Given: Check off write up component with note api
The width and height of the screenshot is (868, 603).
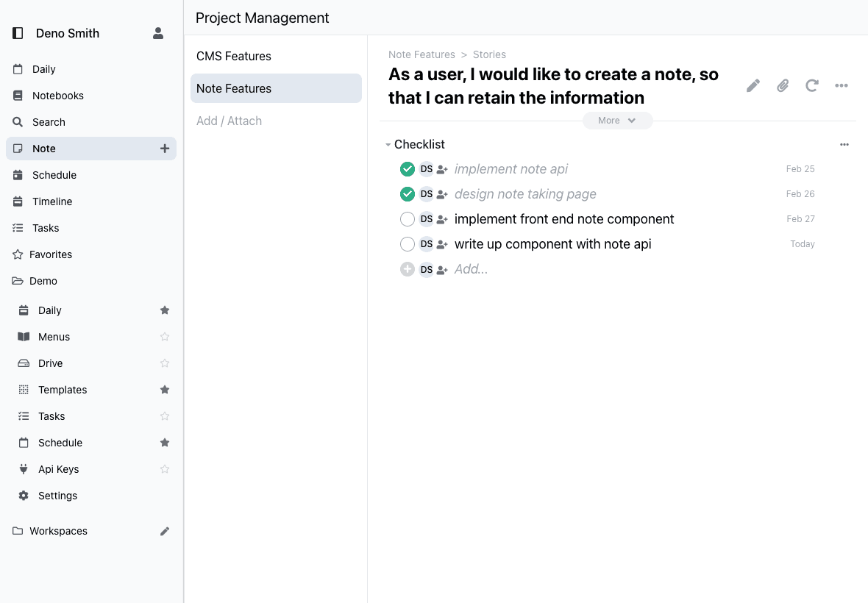Looking at the screenshot, I should pyautogui.click(x=408, y=244).
